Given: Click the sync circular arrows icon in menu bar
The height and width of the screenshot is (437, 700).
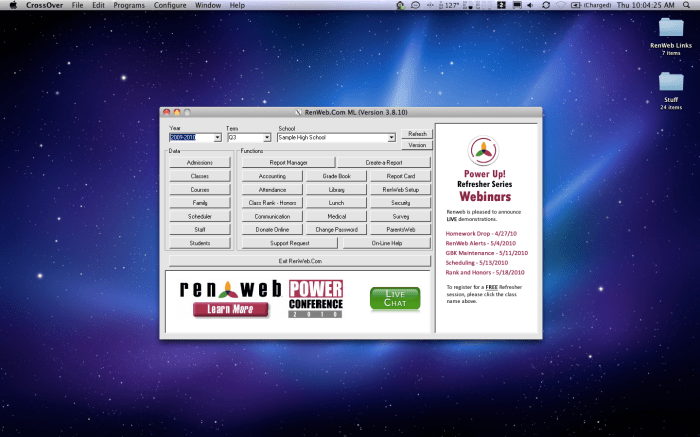Looking at the screenshot, I should pyautogui.click(x=546, y=5).
